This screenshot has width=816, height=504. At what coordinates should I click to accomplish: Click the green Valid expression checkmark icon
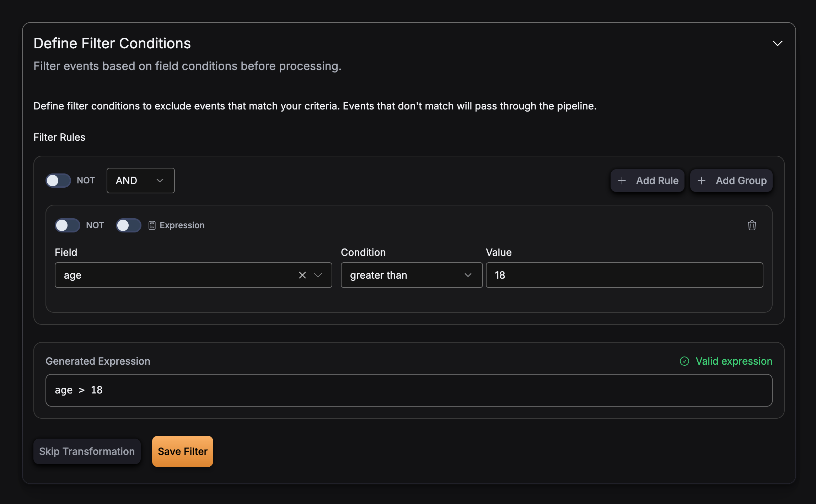coord(684,361)
